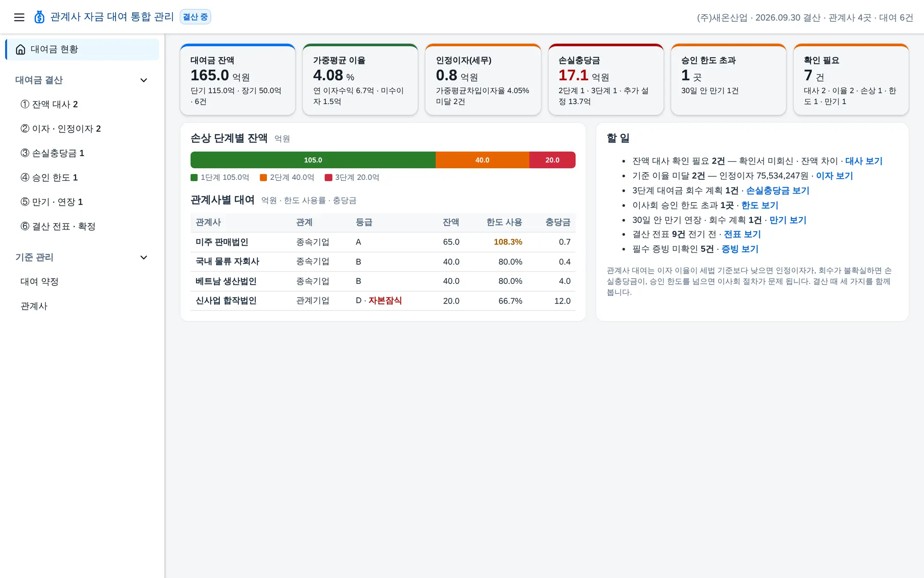Viewport: 924px width, 578px height.
Task: Click the 3단계 20.0억 legend entry
Action: 352,177
